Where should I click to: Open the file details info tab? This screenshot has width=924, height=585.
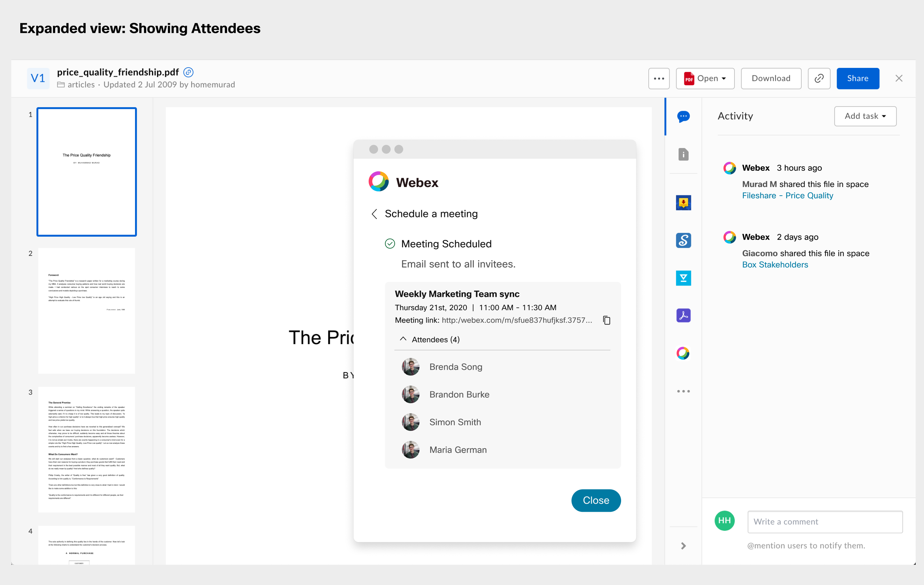[683, 154]
